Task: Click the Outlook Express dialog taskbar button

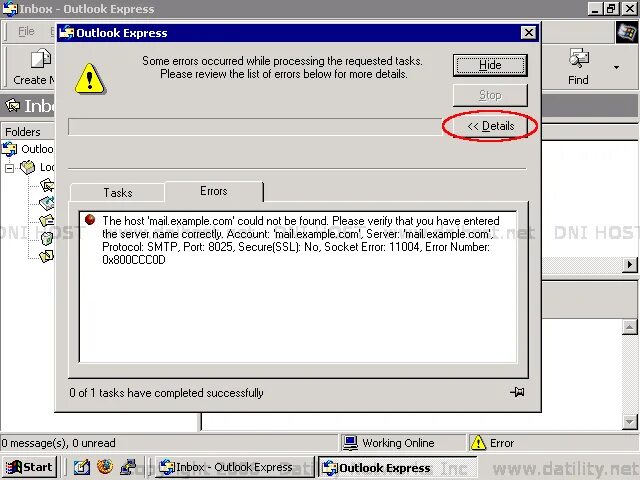Action: pos(397,467)
